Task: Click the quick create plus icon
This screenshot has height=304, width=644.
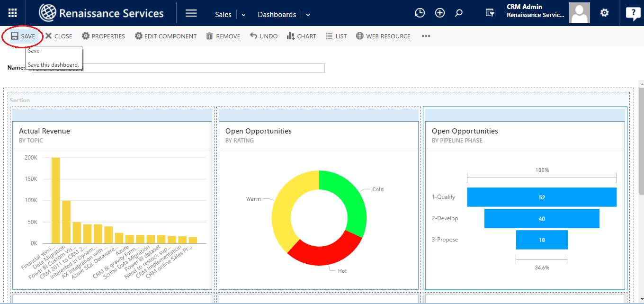Action: [440, 13]
